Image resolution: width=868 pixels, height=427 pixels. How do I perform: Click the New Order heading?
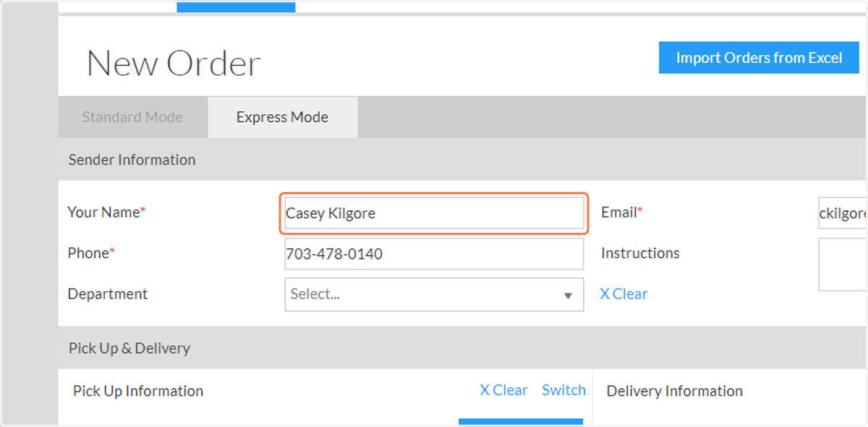pos(174,64)
